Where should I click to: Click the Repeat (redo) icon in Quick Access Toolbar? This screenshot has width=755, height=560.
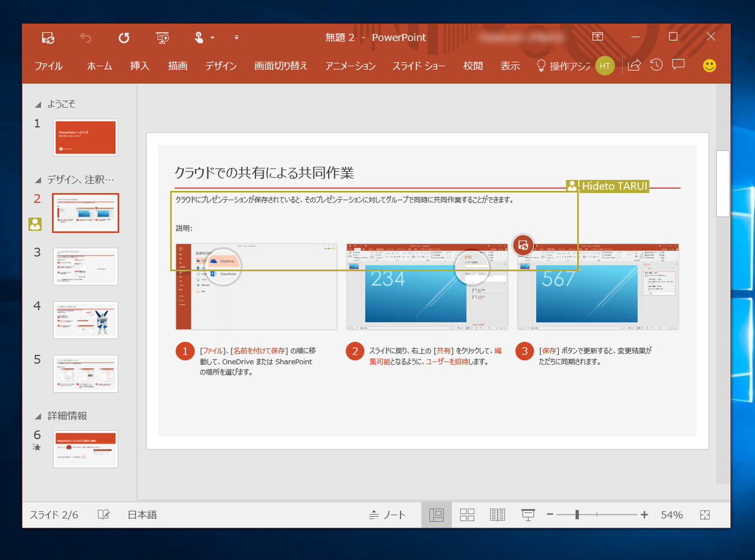coord(124,37)
